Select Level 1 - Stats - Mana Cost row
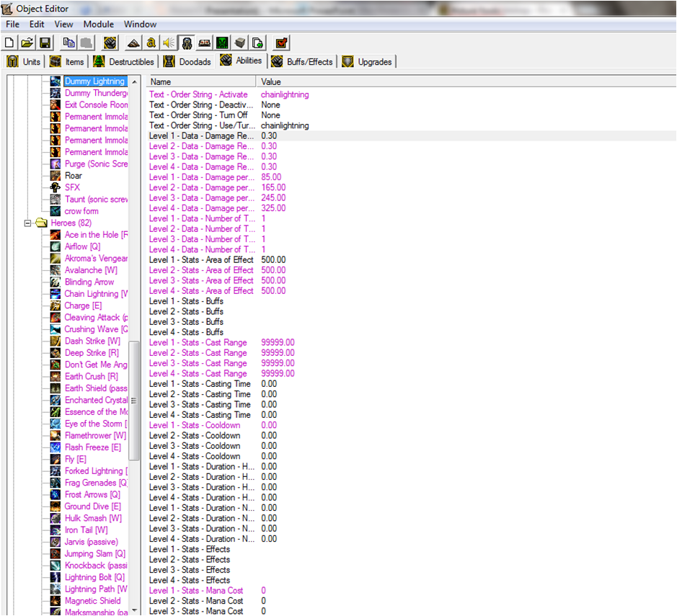Image resolution: width=677 pixels, height=616 pixels. [x=412, y=591]
